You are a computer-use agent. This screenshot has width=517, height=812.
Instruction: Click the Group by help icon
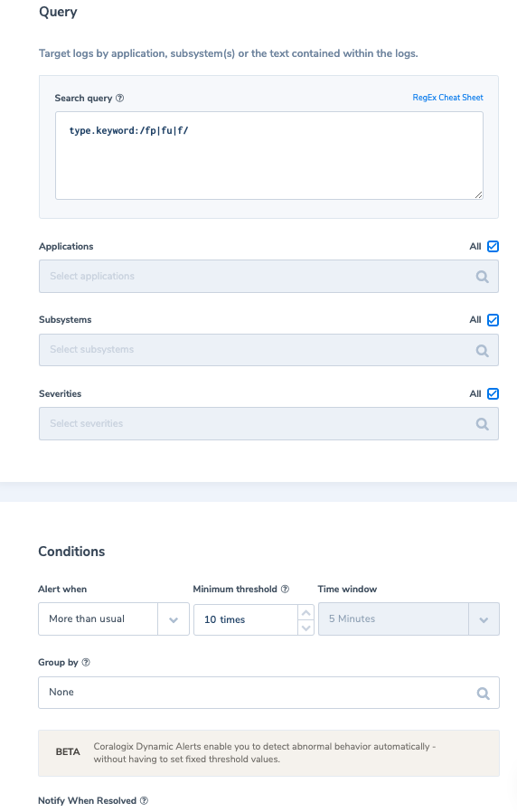pos(86,662)
